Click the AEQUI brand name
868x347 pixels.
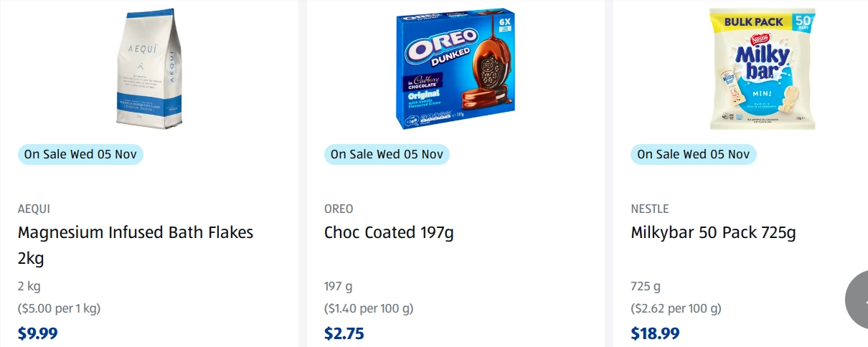point(34,209)
